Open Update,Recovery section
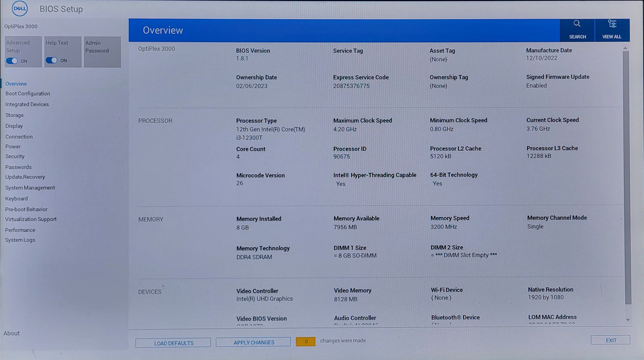 pyautogui.click(x=25, y=177)
